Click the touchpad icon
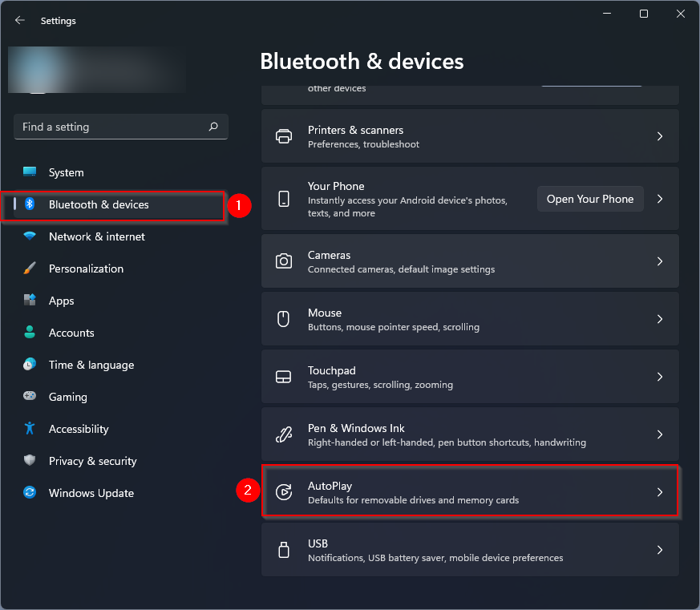 tap(284, 377)
